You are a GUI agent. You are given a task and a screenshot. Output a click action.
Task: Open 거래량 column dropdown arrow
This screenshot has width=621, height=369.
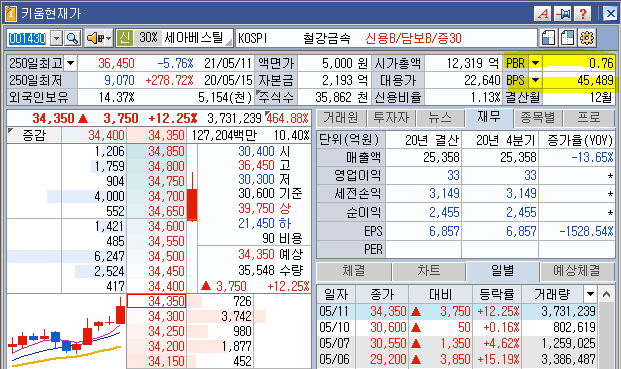tap(590, 294)
